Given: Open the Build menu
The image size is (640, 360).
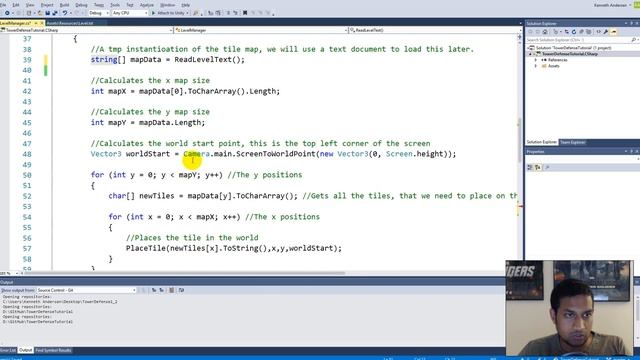Looking at the screenshot, I should click(64, 5).
